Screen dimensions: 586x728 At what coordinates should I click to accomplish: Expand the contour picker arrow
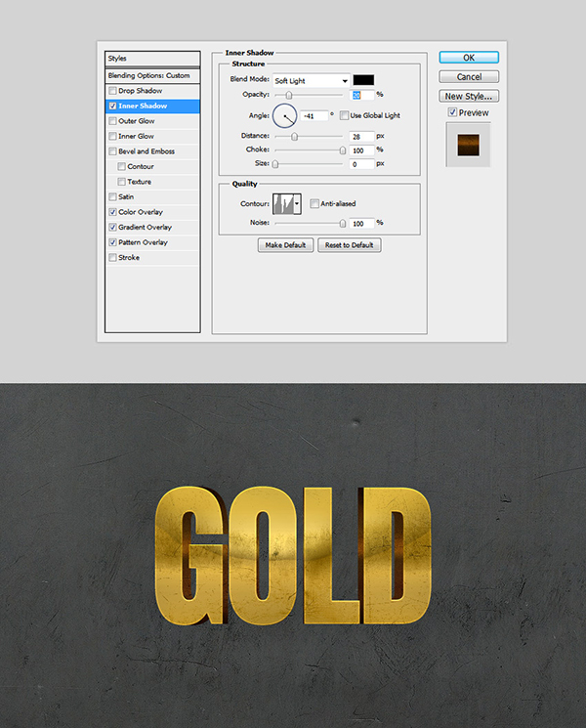[297, 203]
